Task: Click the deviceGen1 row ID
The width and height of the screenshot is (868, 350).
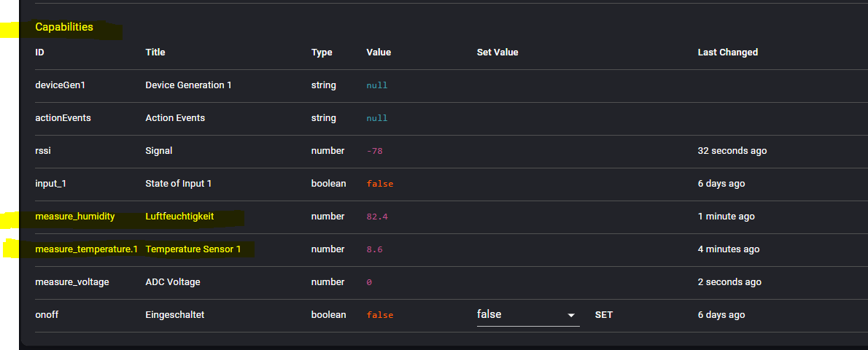Action: click(x=61, y=85)
